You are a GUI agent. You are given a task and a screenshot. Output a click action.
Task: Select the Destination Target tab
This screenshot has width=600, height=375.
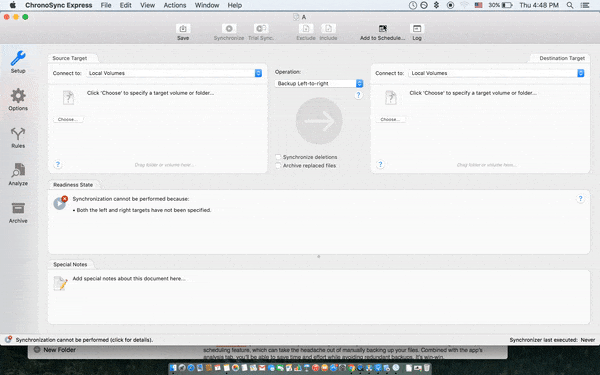[562, 58]
